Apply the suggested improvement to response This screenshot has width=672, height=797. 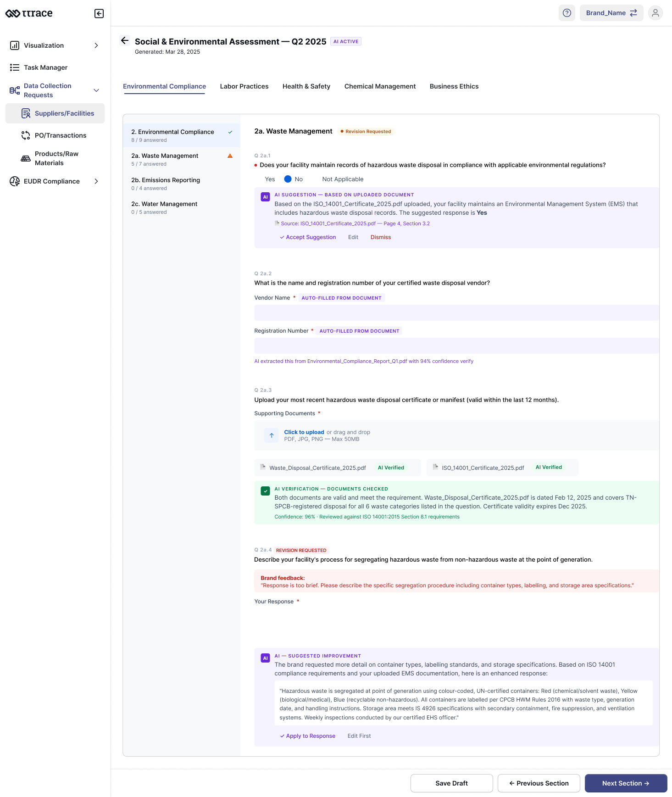click(x=308, y=736)
